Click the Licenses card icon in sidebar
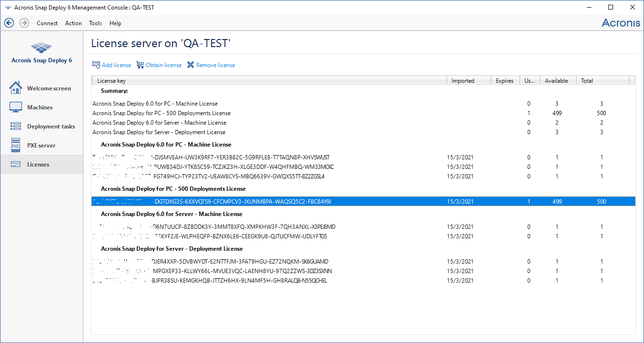 [16, 164]
